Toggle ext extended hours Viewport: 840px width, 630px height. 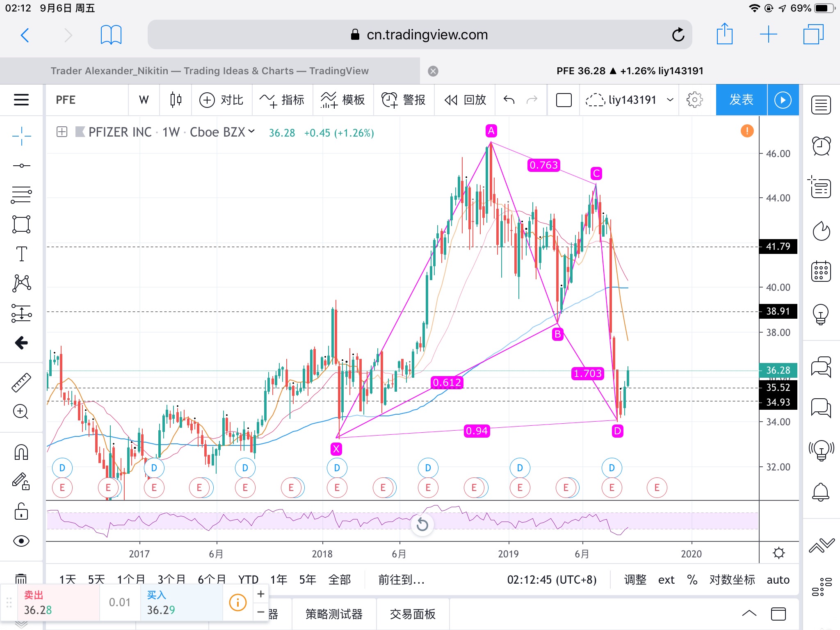666,580
